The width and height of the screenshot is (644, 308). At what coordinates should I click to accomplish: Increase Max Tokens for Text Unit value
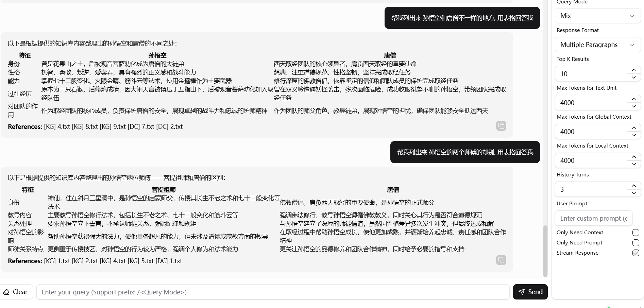[633, 99]
